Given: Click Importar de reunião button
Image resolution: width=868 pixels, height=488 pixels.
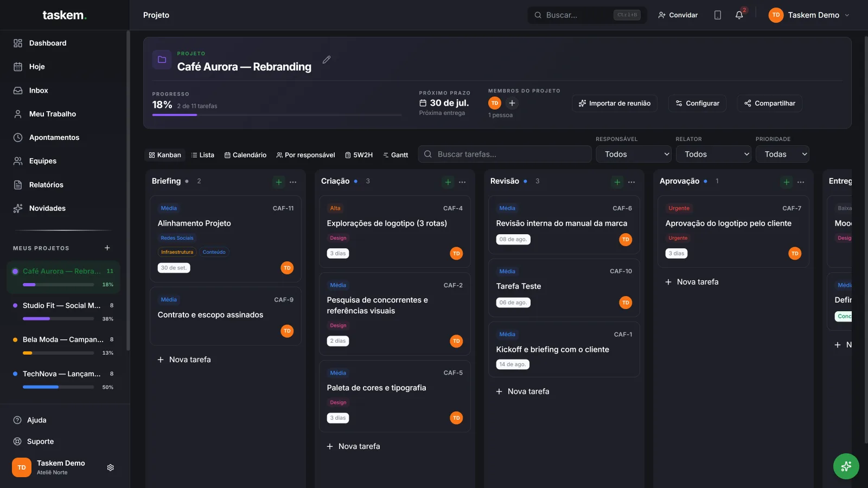Looking at the screenshot, I should pos(615,104).
